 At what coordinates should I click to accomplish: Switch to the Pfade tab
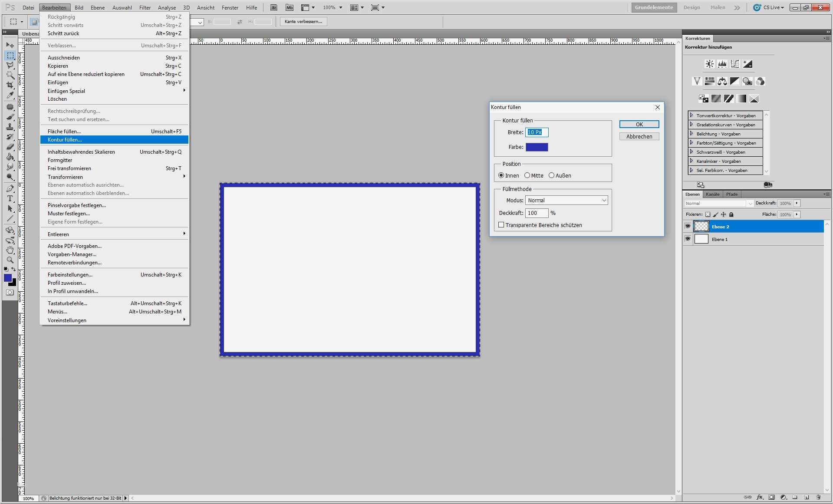[732, 194]
